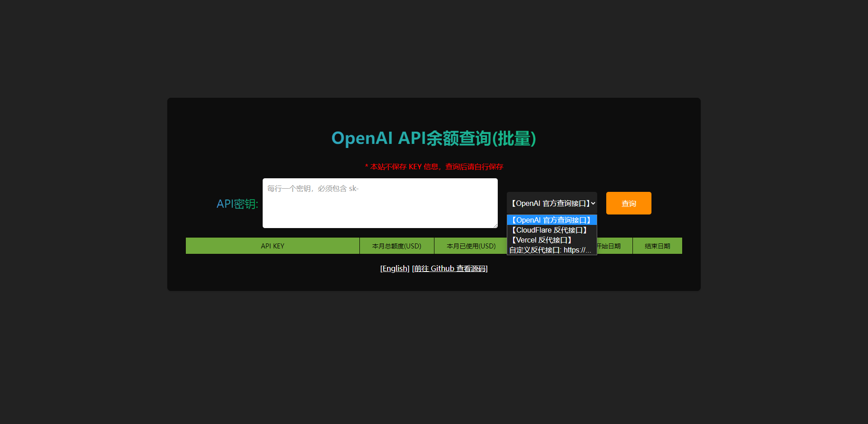Open the query interface dropdown
Screen dimensions: 868x424
point(552,203)
